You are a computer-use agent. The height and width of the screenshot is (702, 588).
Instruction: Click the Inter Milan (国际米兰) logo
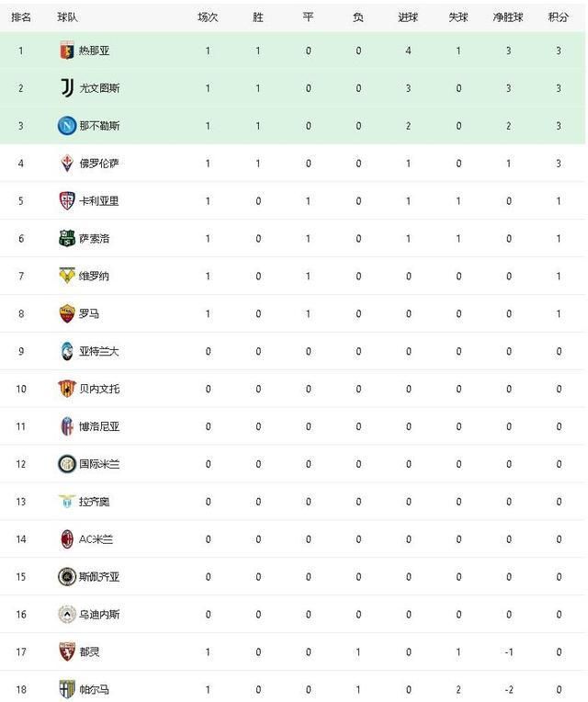pyautogui.click(x=67, y=464)
